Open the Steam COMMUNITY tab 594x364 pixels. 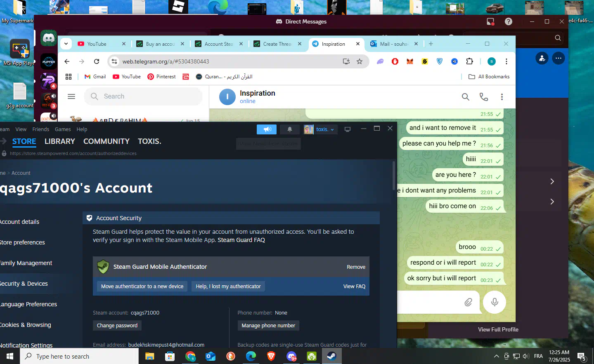point(106,141)
